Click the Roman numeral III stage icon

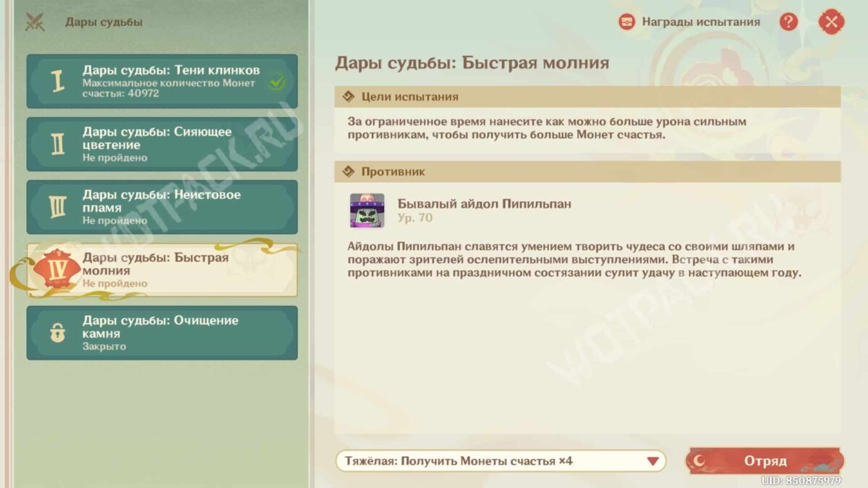point(57,207)
